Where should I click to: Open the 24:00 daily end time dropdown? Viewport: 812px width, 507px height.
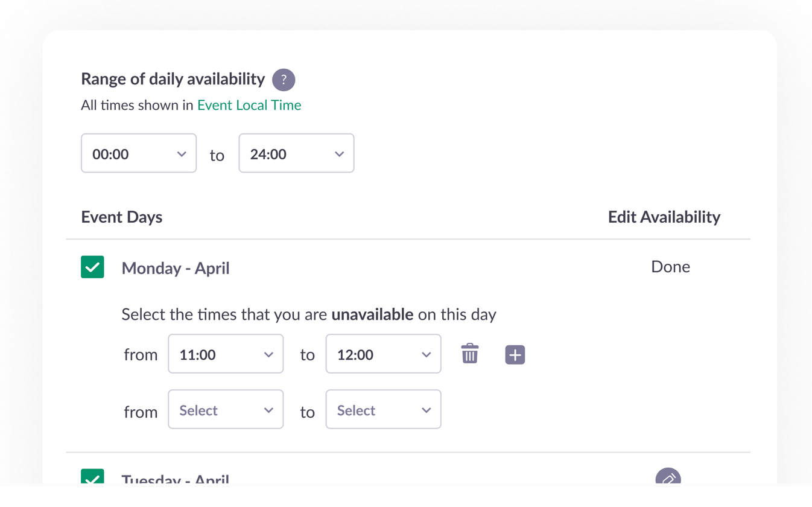(x=296, y=153)
